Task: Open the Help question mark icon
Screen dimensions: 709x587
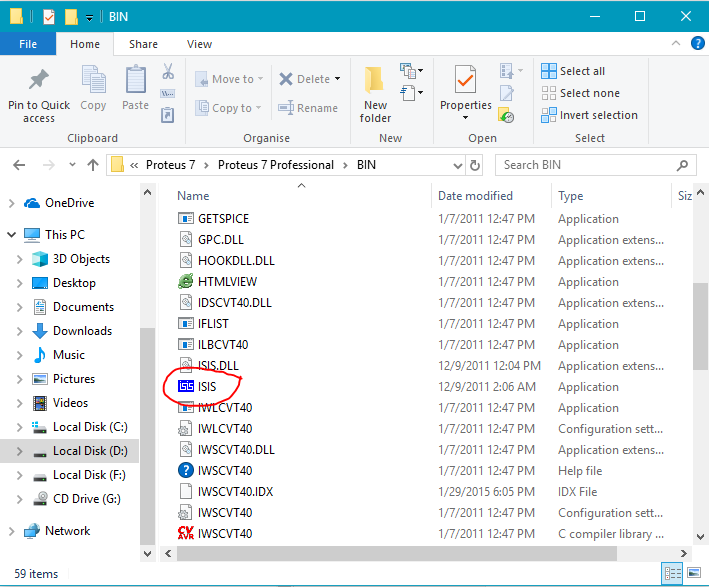Action: pyautogui.click(x=698, y=43)
